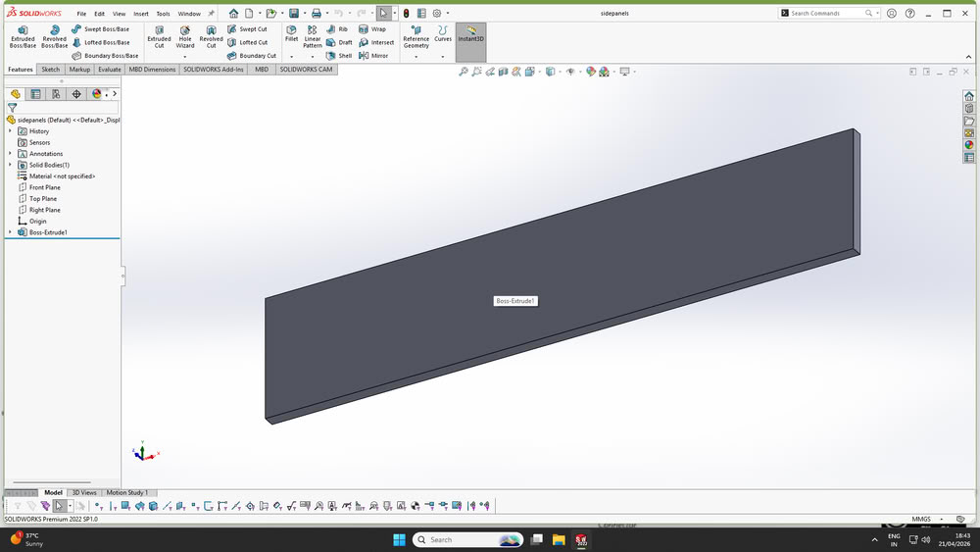Click the Search Commands field

coord(829,13)
